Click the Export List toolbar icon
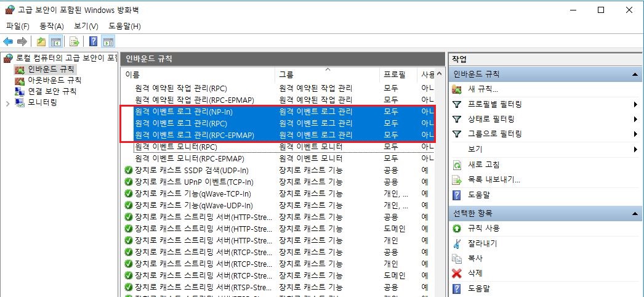The width and height of the screenshot is (644, 297). coord(74,41)
